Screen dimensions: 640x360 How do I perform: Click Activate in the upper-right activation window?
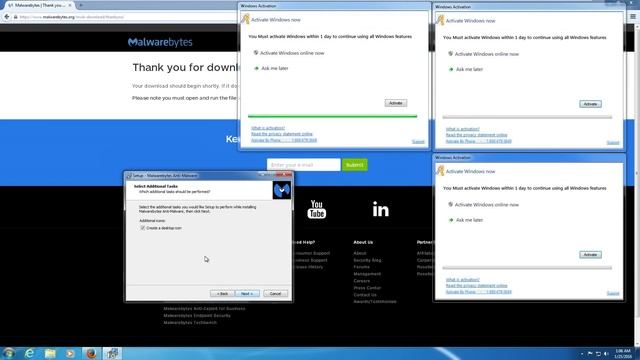pos(590,104)
